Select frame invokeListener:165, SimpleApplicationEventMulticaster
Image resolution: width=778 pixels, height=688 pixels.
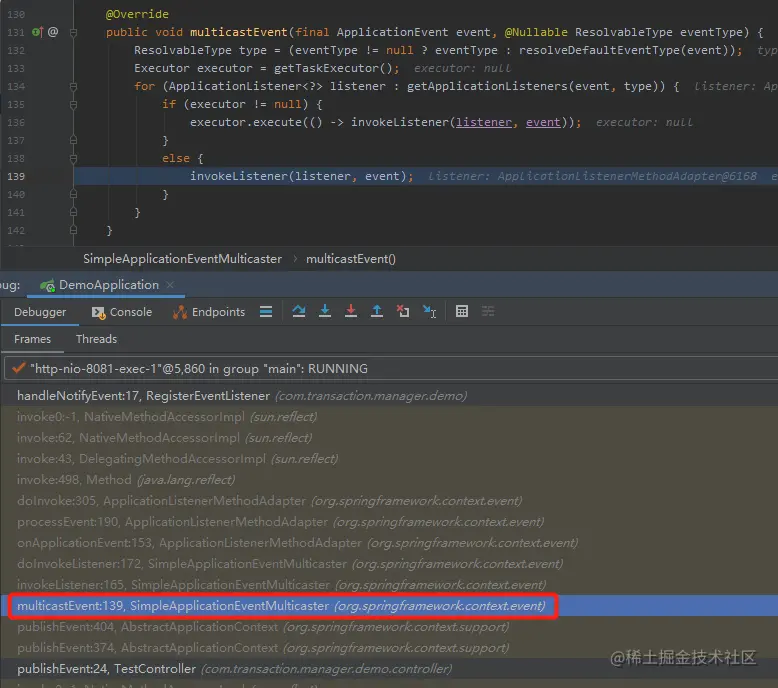389,585
